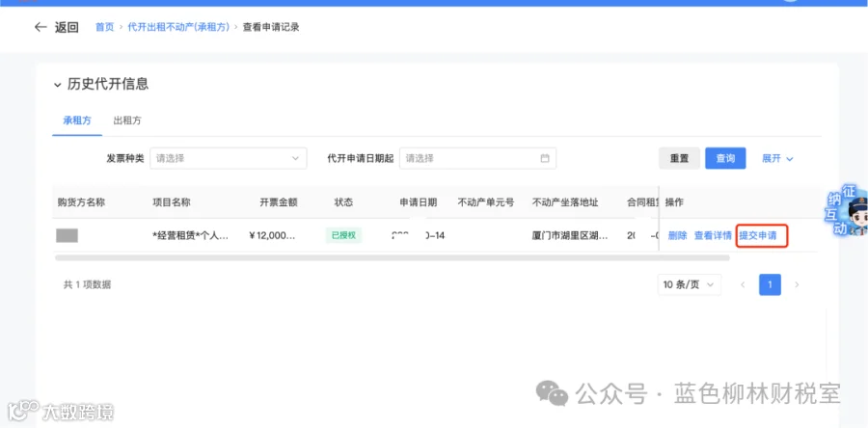Screen dimensions: 868x428
Task: Open the 征纳互动 assistant widget
Action: click(846, 212)
